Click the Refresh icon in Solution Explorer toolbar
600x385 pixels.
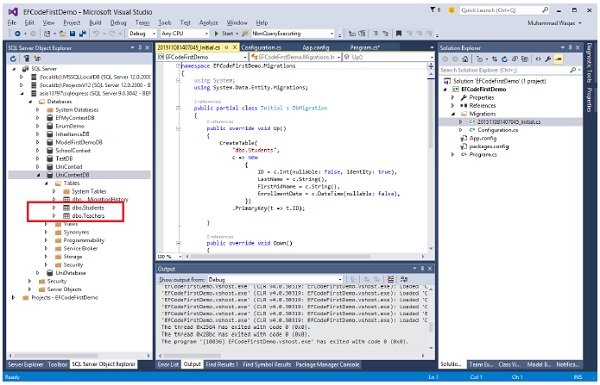point(504,59)
